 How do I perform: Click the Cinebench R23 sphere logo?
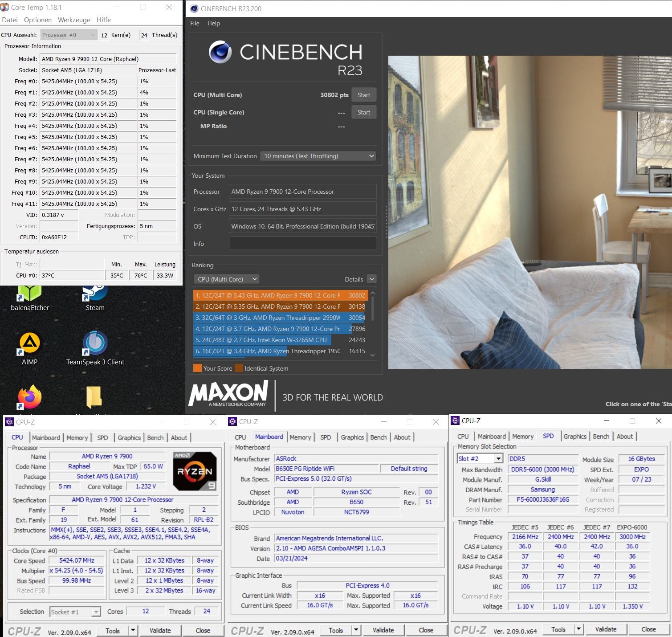click(x=220, y=52)
